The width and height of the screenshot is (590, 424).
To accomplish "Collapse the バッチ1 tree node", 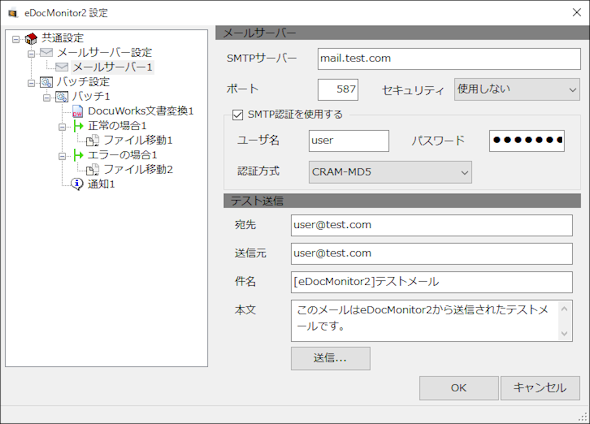I will pos(47,97).
